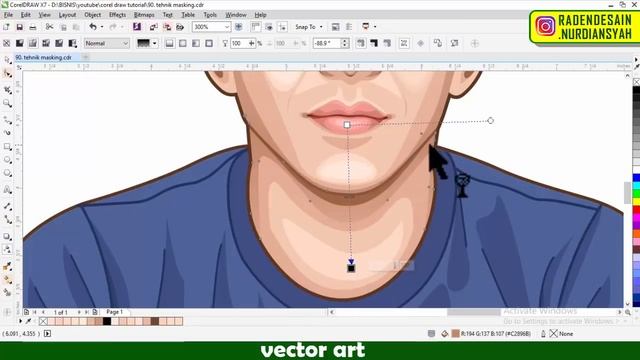The height and width of the screenshot is (360, 640).
Task: Select Fountain transparency type
Action: (33, 43)
